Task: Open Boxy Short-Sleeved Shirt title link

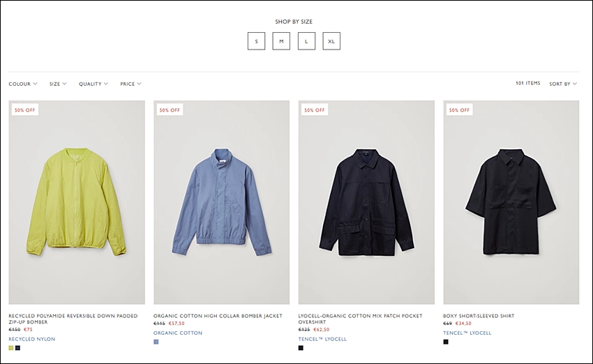Action: point(479,316)
